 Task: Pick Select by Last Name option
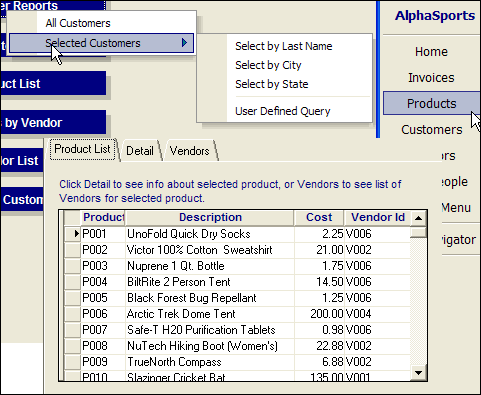(284, 46)
